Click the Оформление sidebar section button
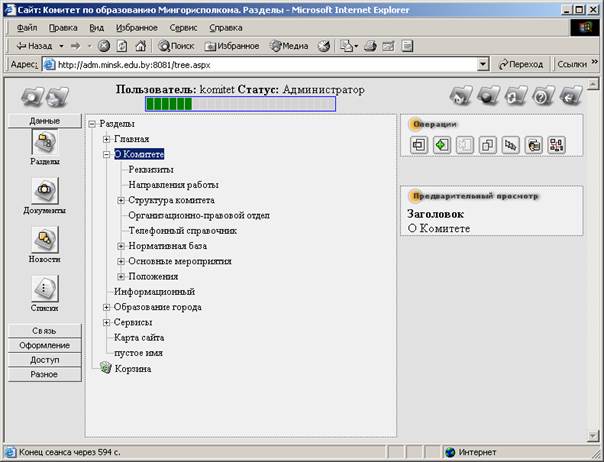 (45, 345)
